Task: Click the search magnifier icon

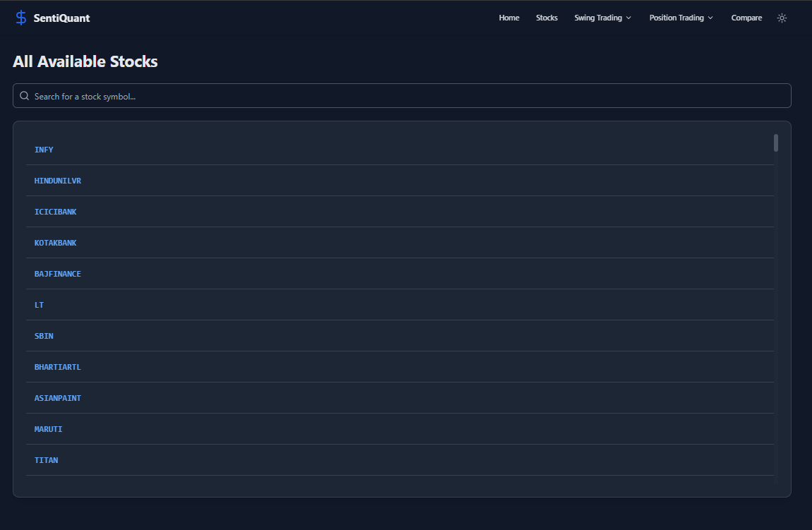Action: click(25, 95)
